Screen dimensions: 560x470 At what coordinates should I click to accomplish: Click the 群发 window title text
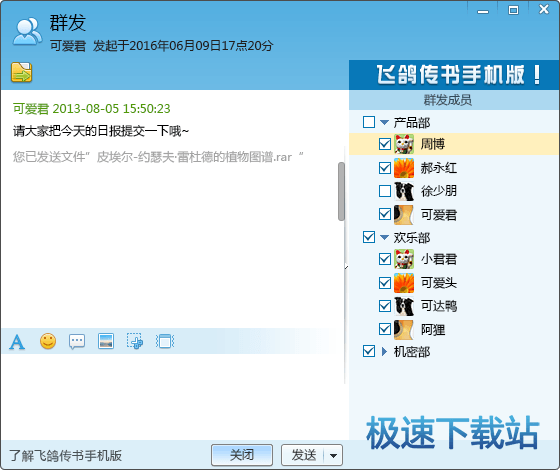(68, 22)
